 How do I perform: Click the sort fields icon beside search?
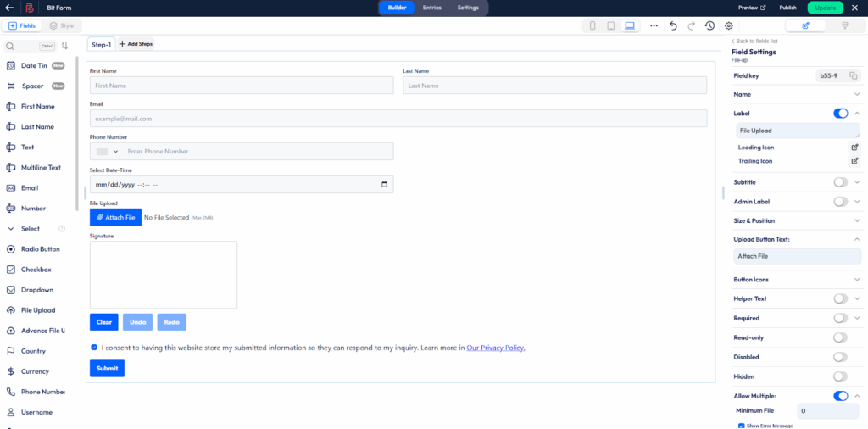point(64,46)
